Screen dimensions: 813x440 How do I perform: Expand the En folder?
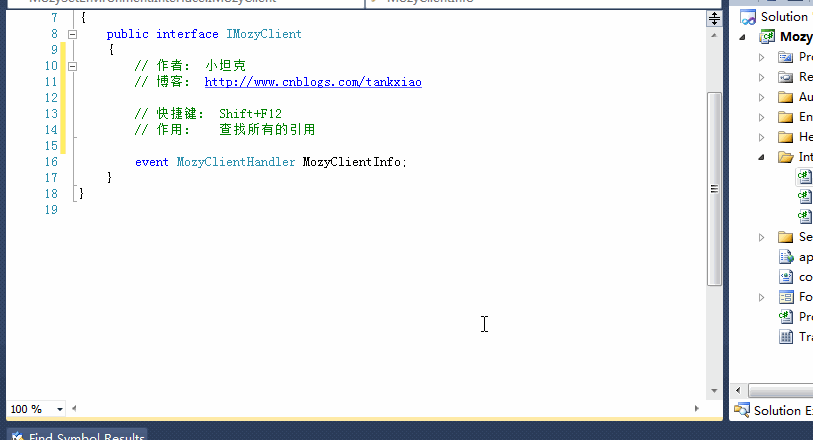click(x=761, y=117)
